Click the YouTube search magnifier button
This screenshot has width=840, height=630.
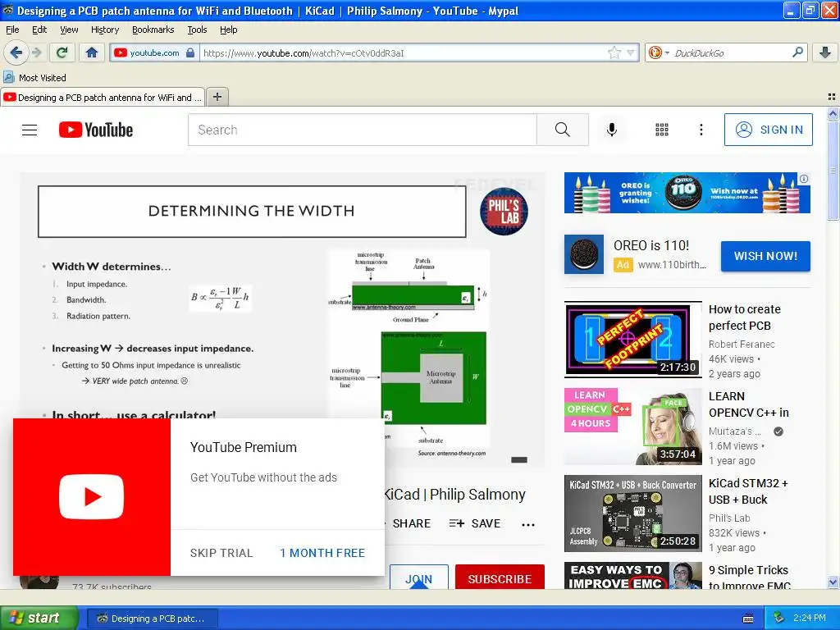click(563, 130)
